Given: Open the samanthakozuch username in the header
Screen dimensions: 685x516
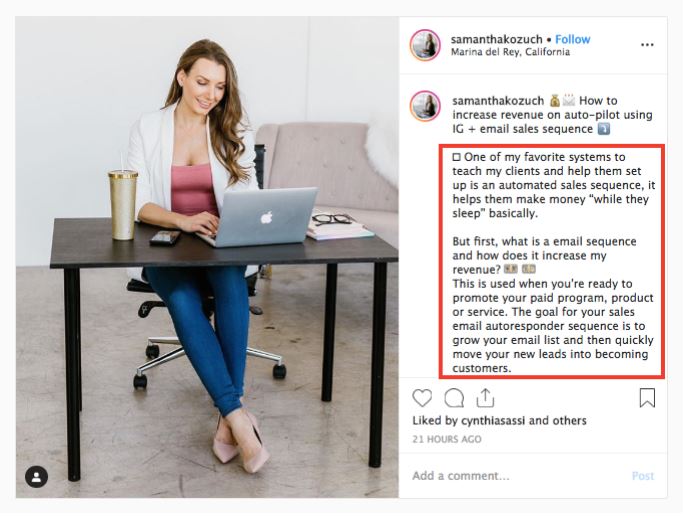Looking at the screenshot, I should 496,39.
